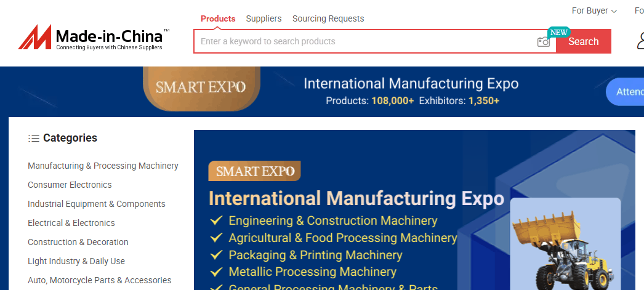The height and width of the screenshot is (290, 644).
Task: Click the Products 108,000+ text
Action: [370, 100]
